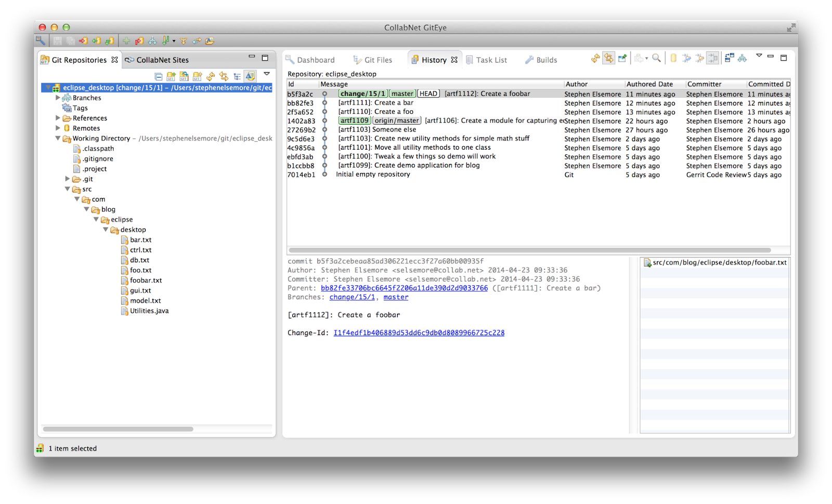The image size is (832, 504).
Task: Click the History table horizontal scrollbar
Action: tap(530, 250)
